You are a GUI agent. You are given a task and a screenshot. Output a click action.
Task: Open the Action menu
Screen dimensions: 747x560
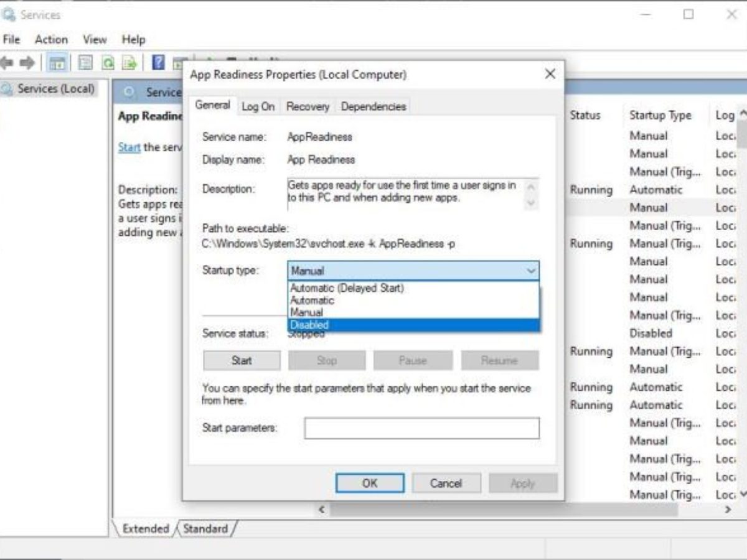click(x=51, y=39)
